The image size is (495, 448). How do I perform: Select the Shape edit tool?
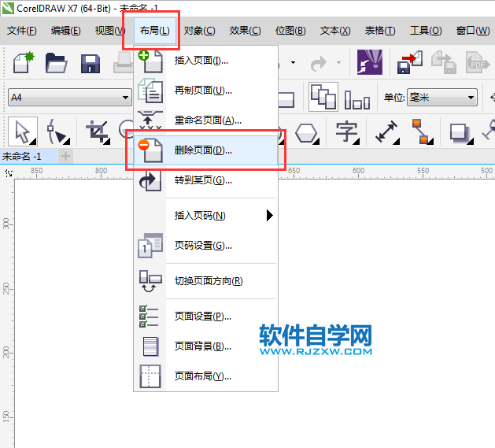[57, 131]
